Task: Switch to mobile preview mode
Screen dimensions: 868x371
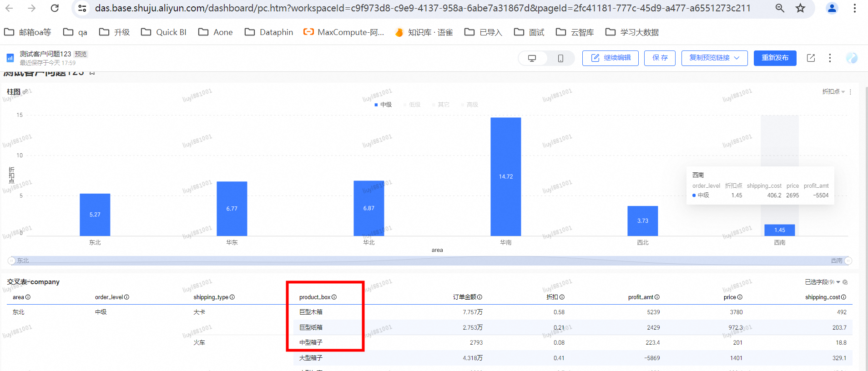Action: (560, 58)
